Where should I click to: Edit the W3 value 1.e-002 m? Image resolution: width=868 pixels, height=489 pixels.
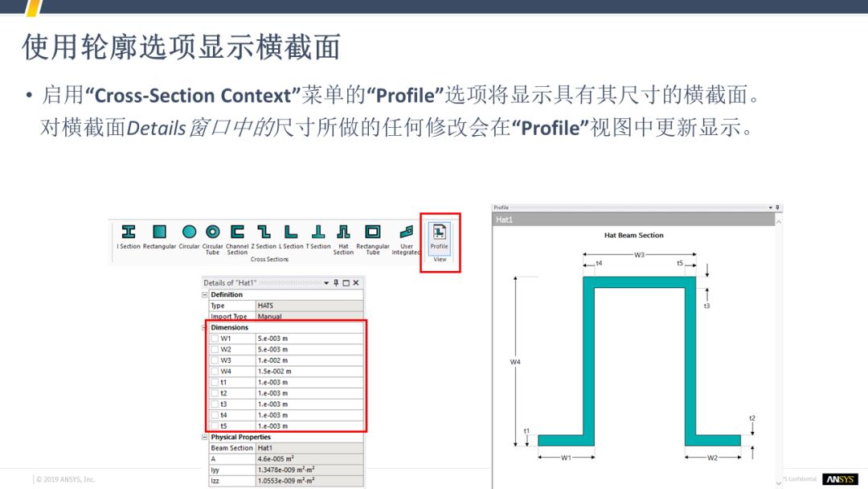coord(309,360)
